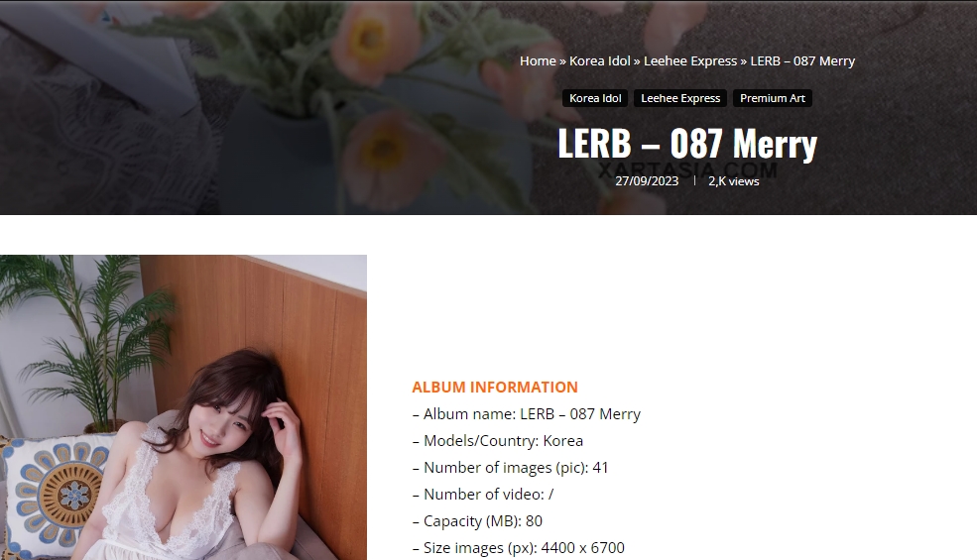Open the Leehee Express breadcrumb link
Image resolution: width=977 pixels, height=560 pixels.
tap(689, 61)
